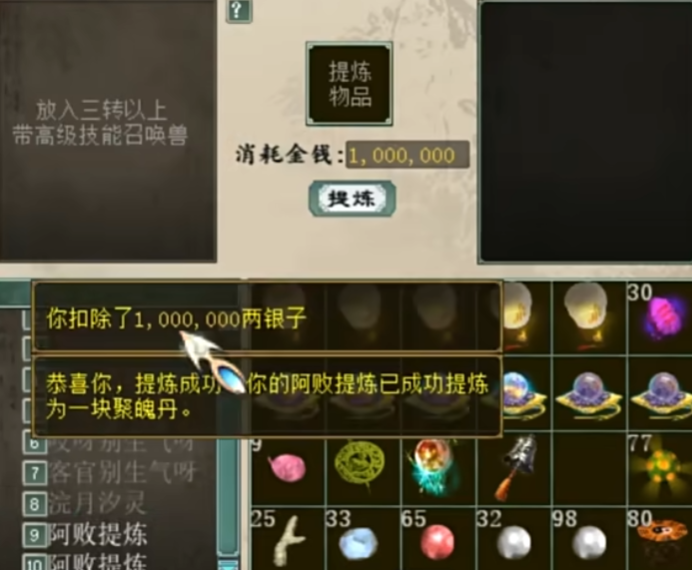Select the red bead item numbered 65

439,539
